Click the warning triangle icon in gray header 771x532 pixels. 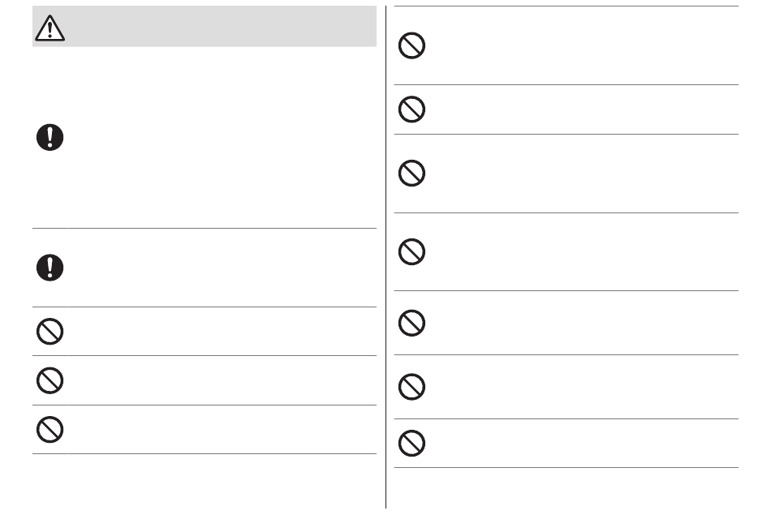50,28
